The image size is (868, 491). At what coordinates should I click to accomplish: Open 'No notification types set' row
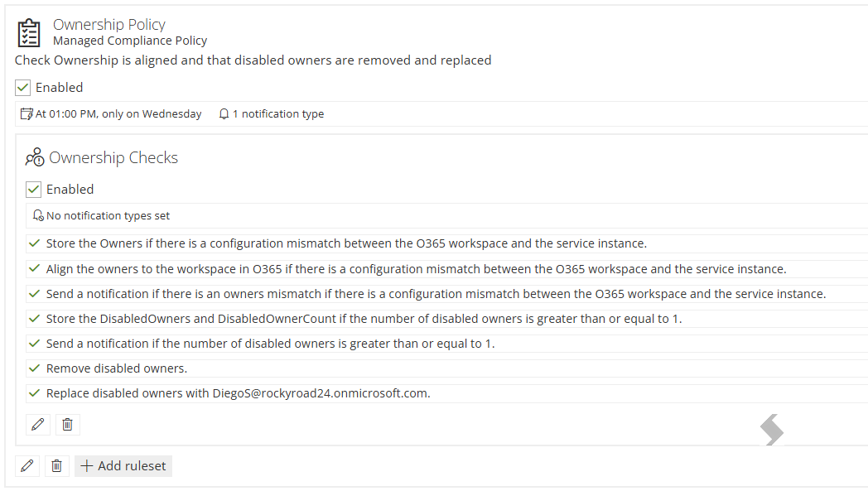(446, 215)
